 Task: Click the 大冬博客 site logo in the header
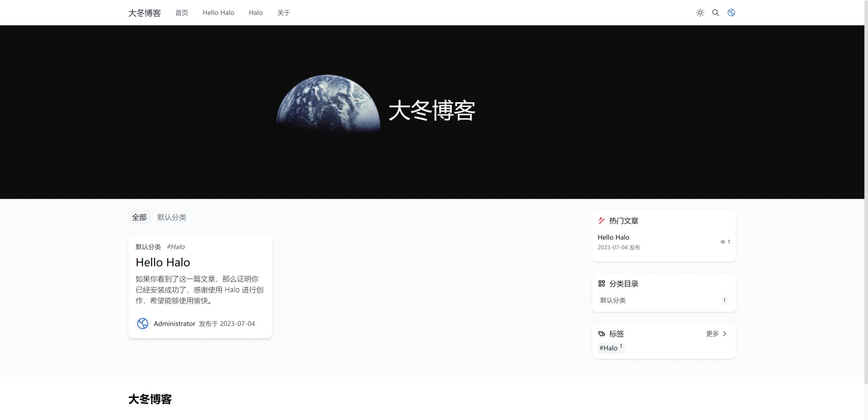[144, 13]
